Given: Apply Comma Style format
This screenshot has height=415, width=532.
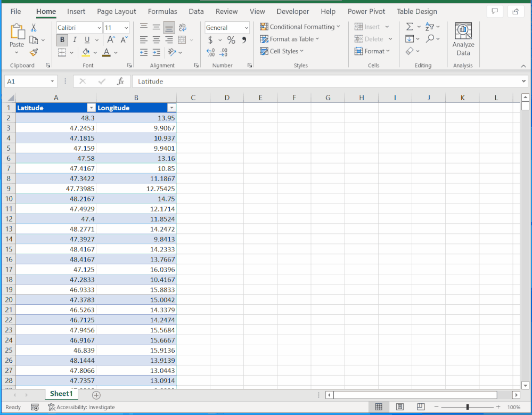Looking at the screenshot, I should point(244,40).
